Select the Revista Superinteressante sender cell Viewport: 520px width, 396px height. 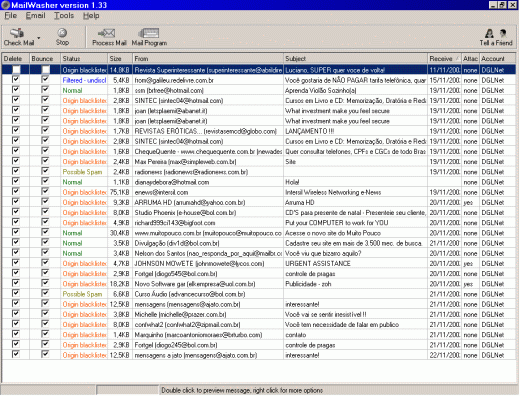coord(208,70)
